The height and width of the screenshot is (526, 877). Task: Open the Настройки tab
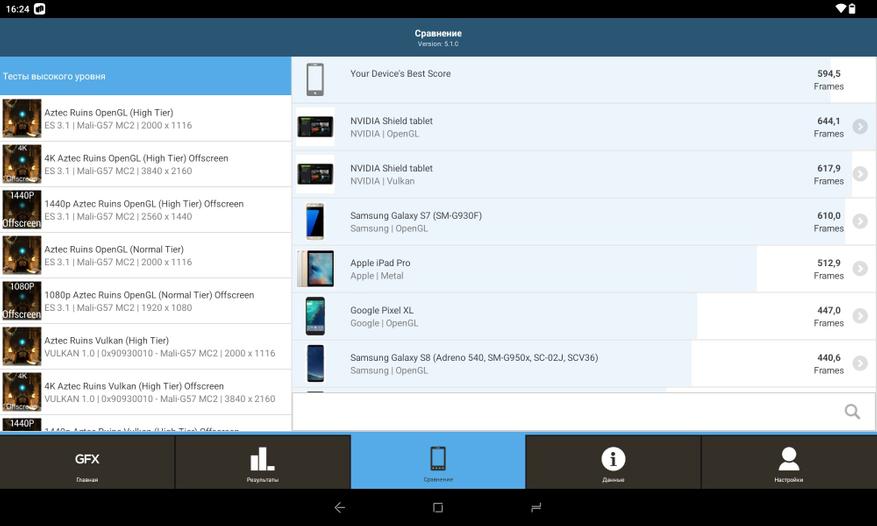[x=789, y=462]
